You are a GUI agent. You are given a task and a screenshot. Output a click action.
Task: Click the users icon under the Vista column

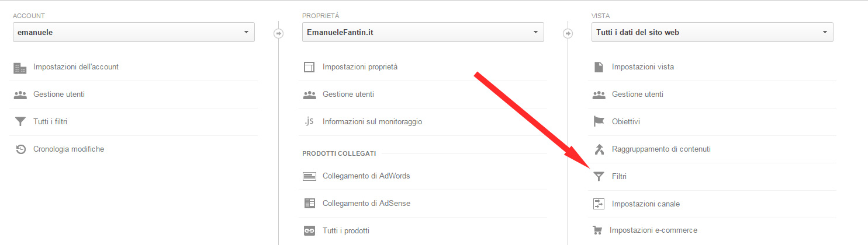[x=599, y=94]
